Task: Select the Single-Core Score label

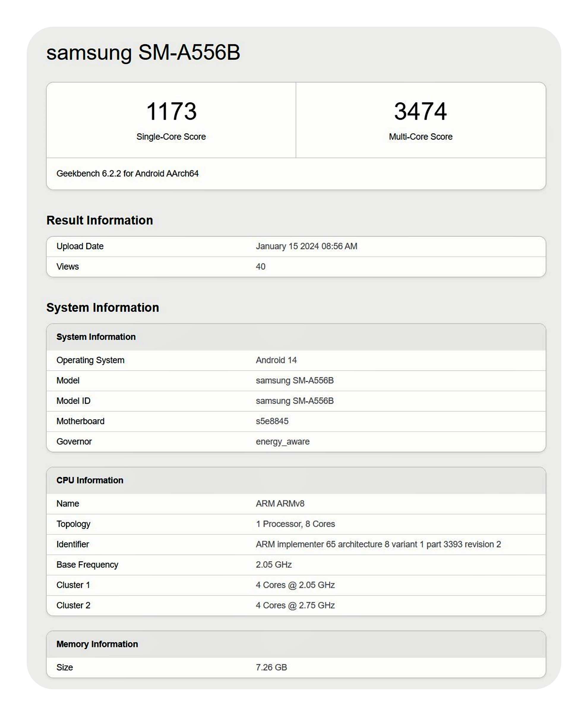Action: (171, 137)
